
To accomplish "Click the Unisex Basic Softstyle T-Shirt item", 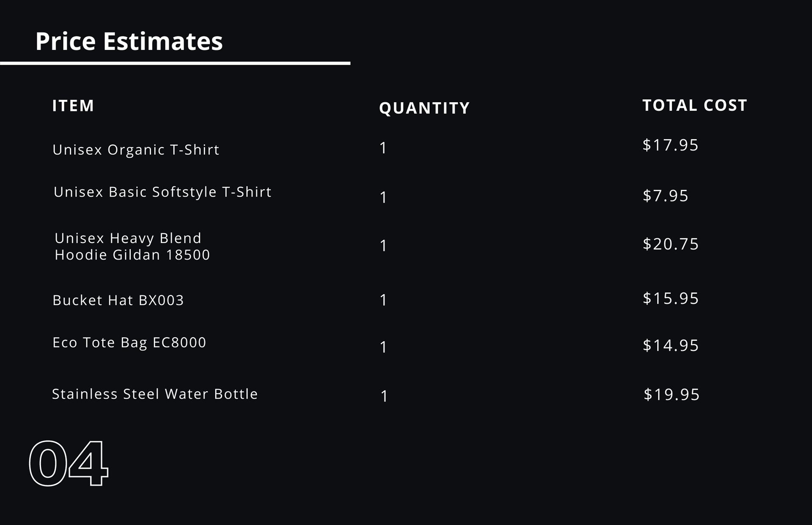I will click(x=162, y=192).
